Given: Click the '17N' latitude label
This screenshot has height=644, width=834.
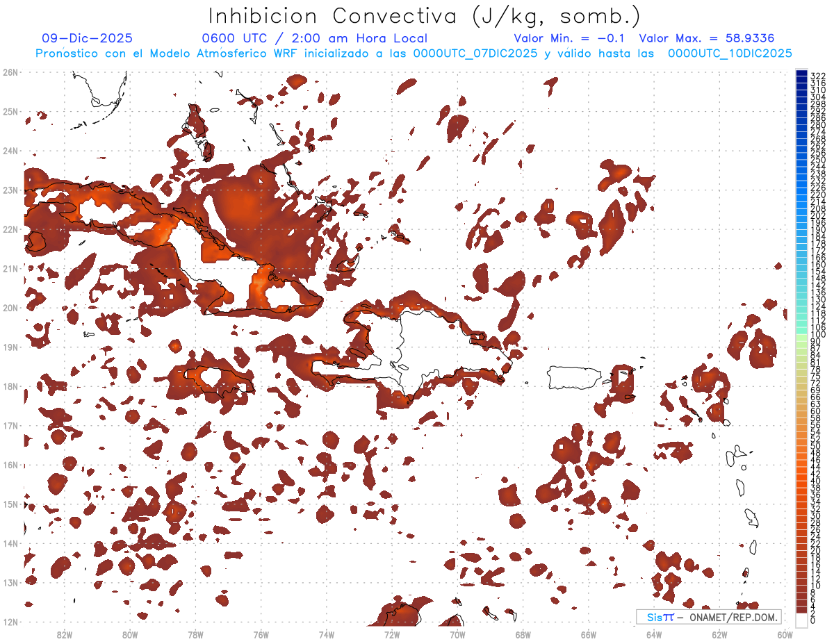Looking at the screenshot, I should pos(10,425).
